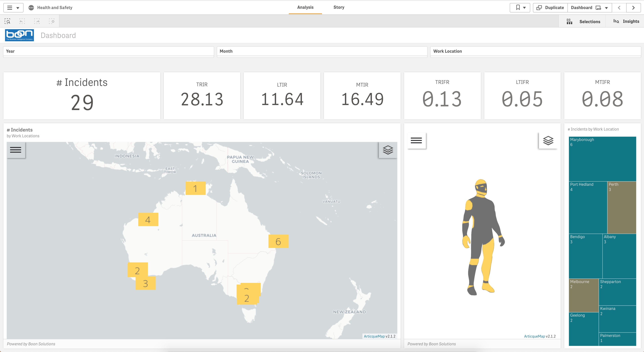Click the Health and Safety app options icon
The image size is (644, 352).
tap(31, 8)
